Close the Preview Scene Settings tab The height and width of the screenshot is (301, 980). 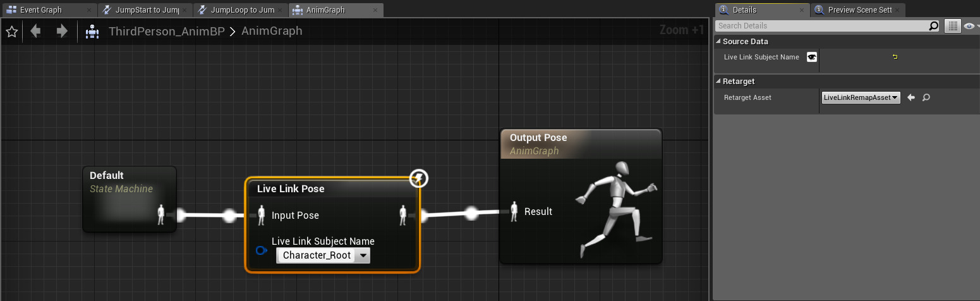pos(897,11)
